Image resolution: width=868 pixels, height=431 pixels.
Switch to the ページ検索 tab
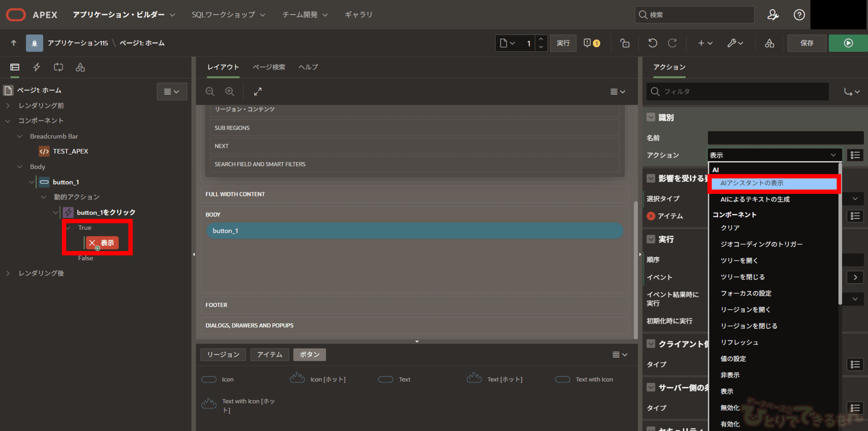coord(269,67)
